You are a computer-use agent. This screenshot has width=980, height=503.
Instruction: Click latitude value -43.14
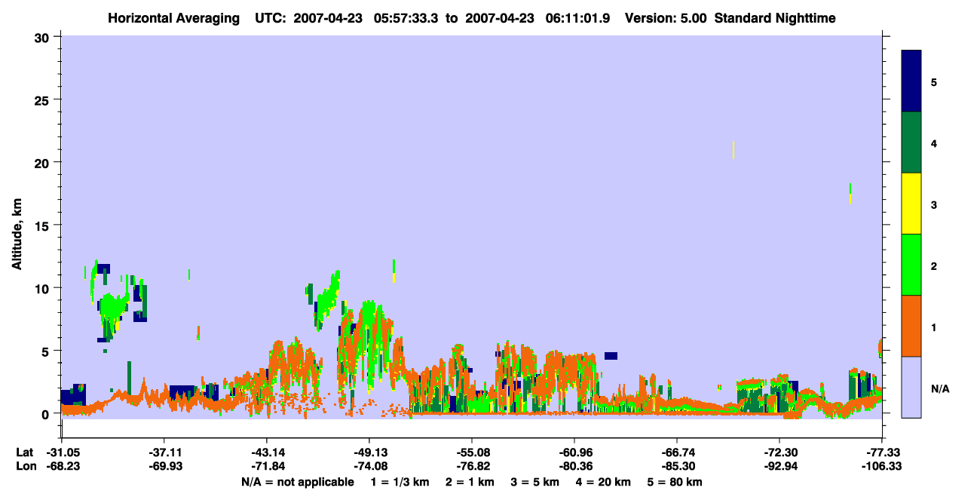(x=266, y=452)
